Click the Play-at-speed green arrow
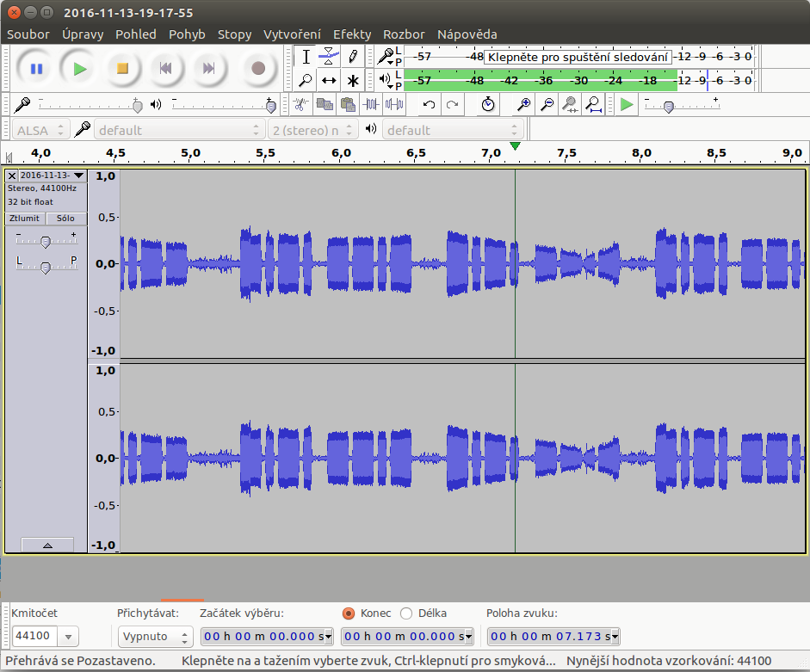Image resolution: width=810 pixels, height=672 pixels. pos(627,105)
